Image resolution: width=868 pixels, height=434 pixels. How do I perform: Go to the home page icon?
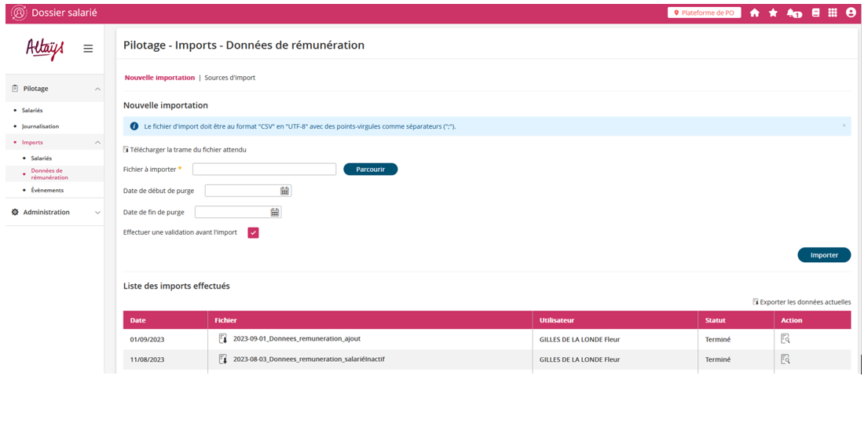pyautogui.click(x=754, y=13)
